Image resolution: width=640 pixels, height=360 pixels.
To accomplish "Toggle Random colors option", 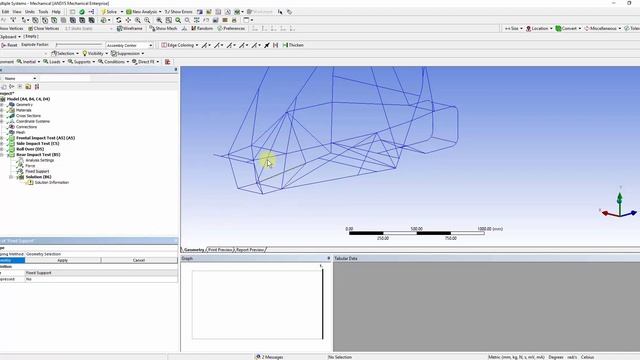I will coord(202,29).
